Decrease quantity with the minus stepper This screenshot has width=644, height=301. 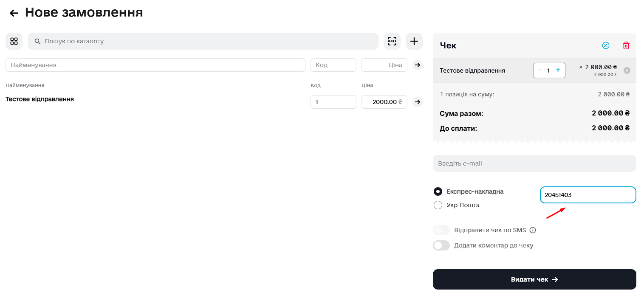(x=540, y=70)
